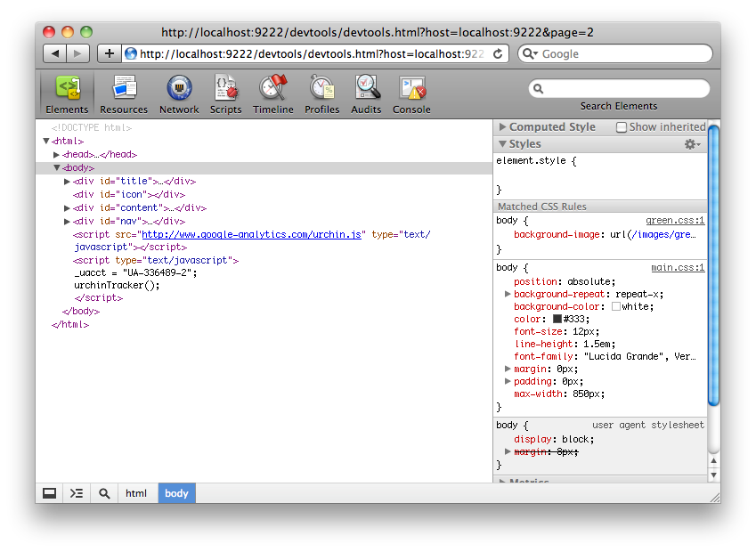Viewport: 756px width, 552px height.
Task: Select body in the breadcrumb bar
Action: (x=176, y=493)
